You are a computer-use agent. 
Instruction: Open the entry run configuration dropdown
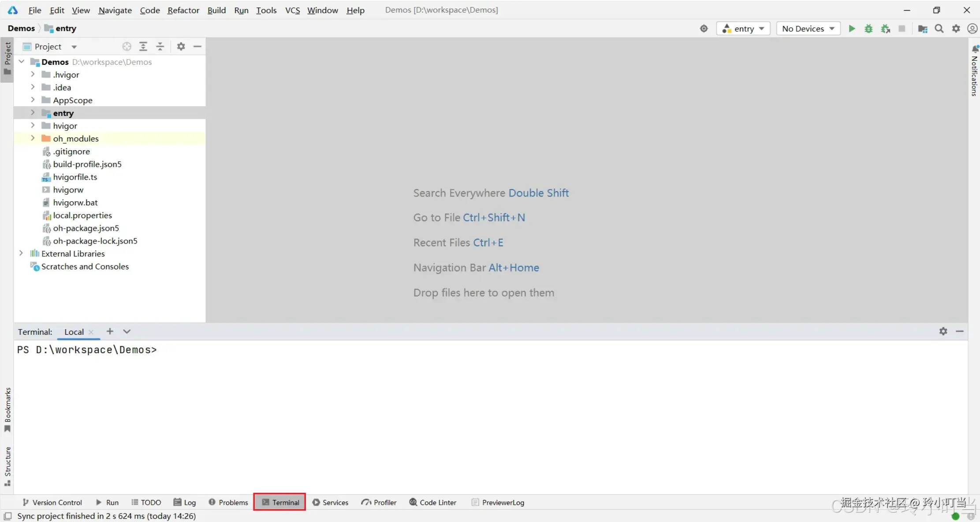pyautogui.click(x=743, y=29)
